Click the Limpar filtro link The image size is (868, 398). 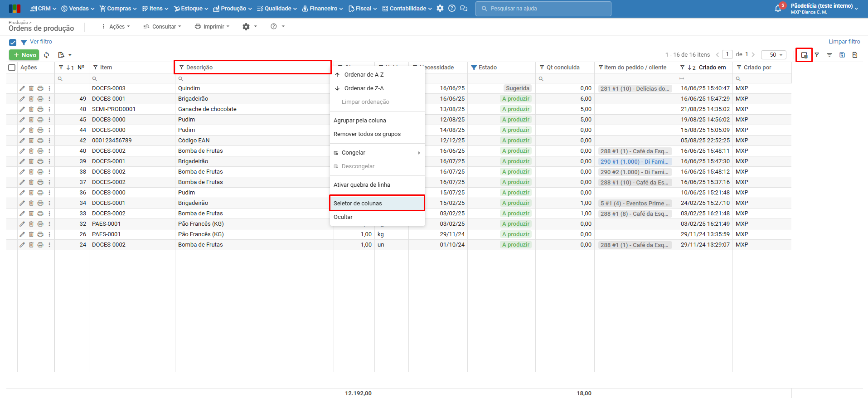(x=844, y=42)
